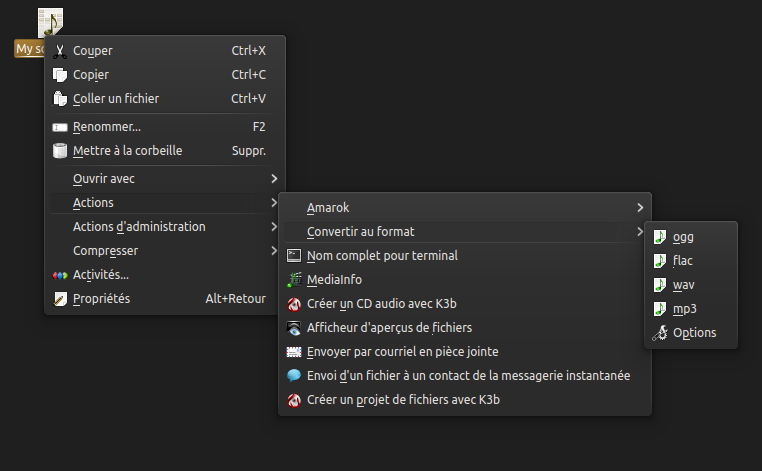The height and width of the screenshot is (471, 762).
Task: Expand the Amarok submenu arrow
Action: coord(640,208)
